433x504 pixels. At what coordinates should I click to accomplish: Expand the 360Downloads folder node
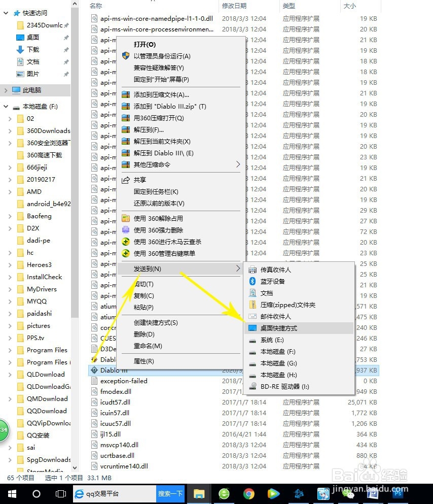[10, 131]
